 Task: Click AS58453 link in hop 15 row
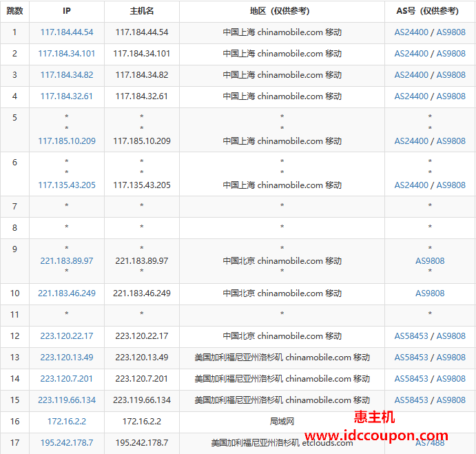click(x=411, y=400)
